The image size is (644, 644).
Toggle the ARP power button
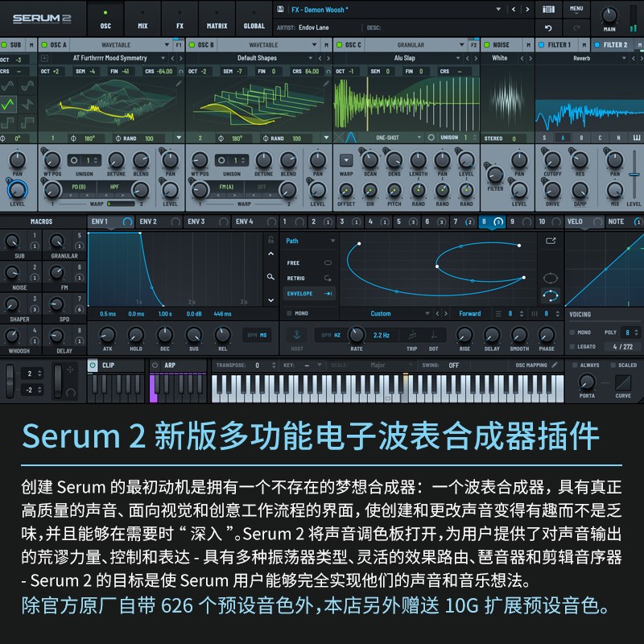pos(155,365)
